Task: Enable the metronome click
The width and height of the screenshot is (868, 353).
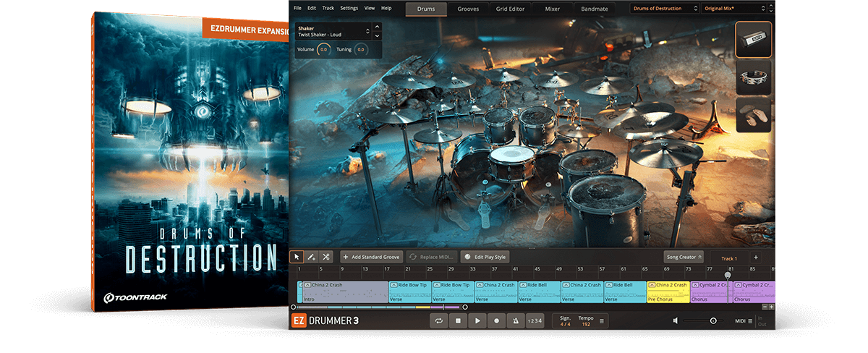Action: [514, 320]
